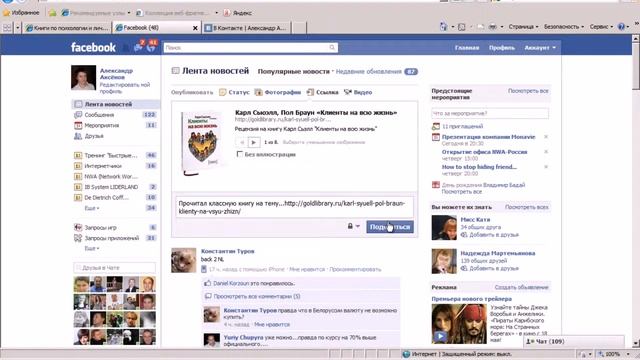The height and width of the screenshot is (360, 640).
Task: Open the Избранное favorites button
Action: click(21, 13)
